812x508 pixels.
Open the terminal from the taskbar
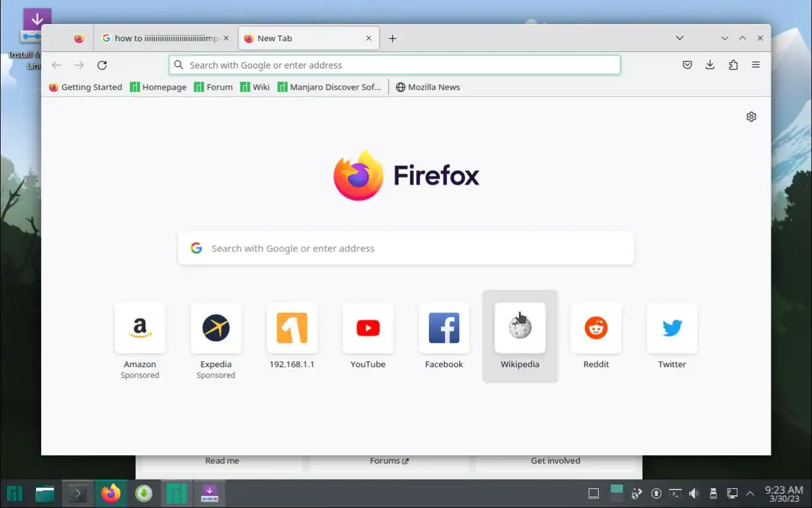(77, 493)
